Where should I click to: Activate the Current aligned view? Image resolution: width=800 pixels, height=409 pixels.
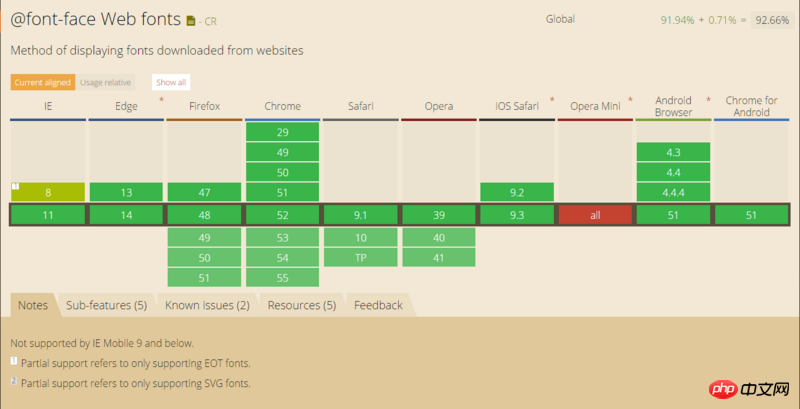coord(43,82)
